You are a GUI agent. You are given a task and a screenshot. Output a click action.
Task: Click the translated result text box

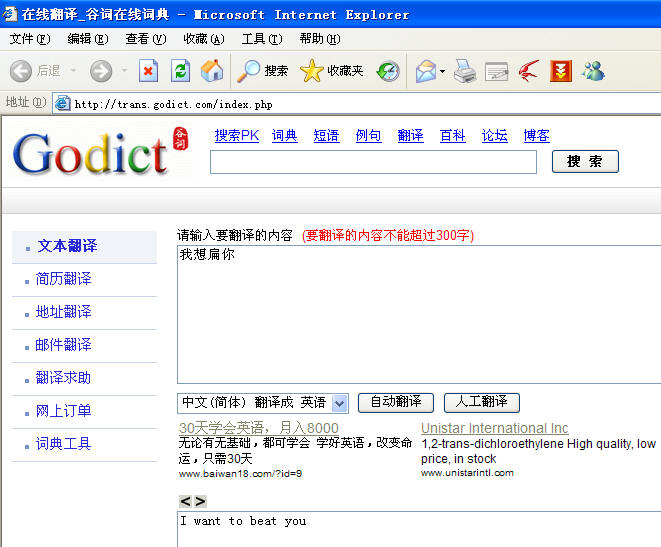pyautogui.click(x=418, y=529)
